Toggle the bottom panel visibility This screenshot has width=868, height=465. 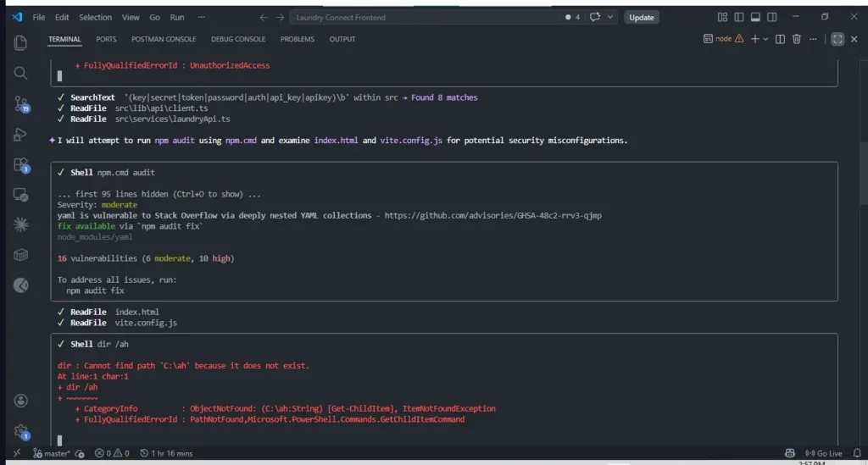click(x=755, y=17)
